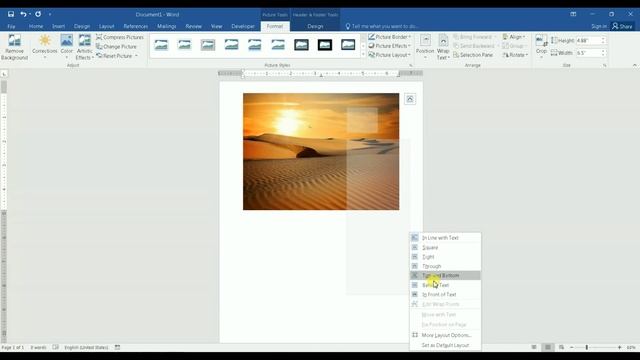Viewport: 640px width, 360px height.
Task: Click Change Picture
Action: pos(117,47)
